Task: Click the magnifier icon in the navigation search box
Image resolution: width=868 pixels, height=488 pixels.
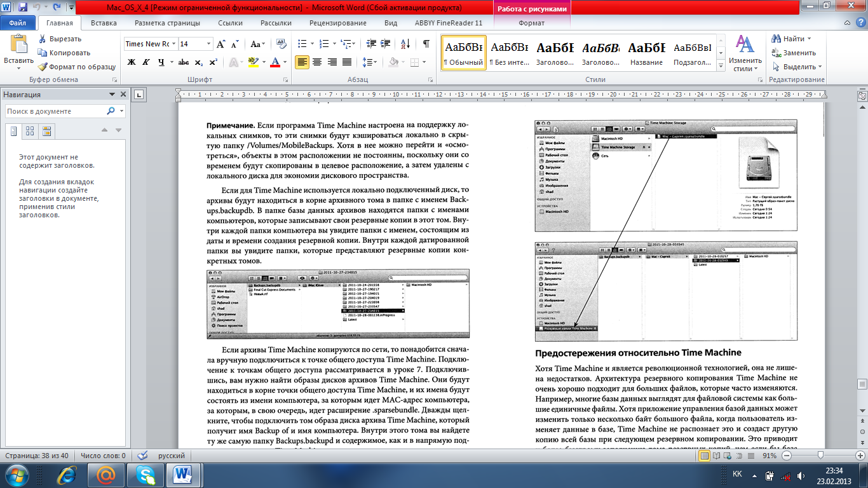Action: [111, 111]
